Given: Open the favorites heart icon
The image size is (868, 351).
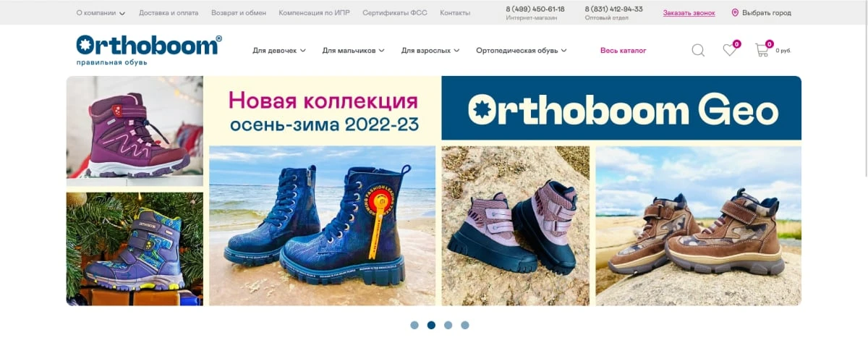Looking at the screenshot, I should coord(730,50).
